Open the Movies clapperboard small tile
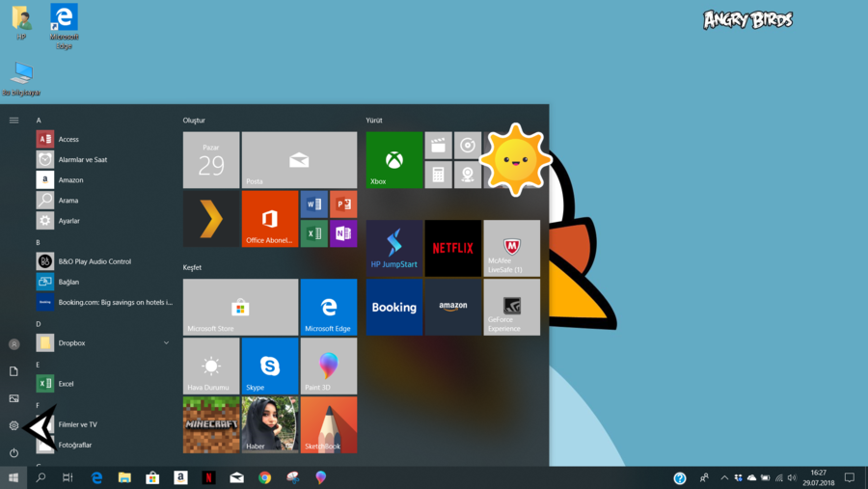 coord(439,146)
